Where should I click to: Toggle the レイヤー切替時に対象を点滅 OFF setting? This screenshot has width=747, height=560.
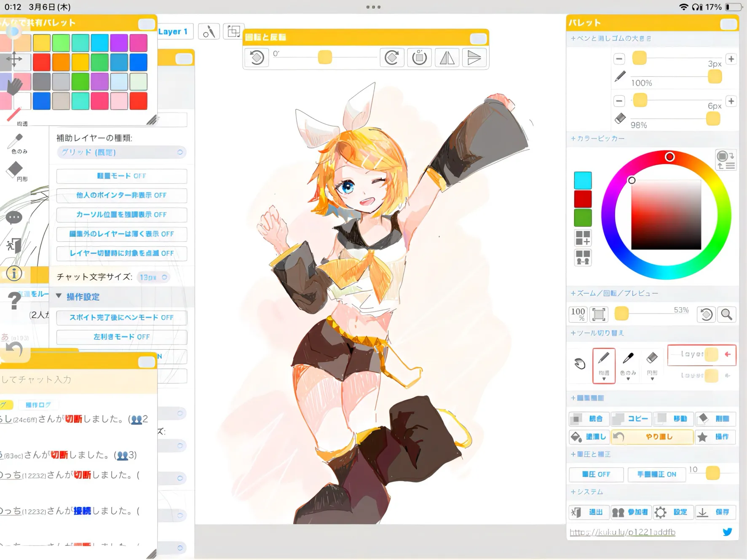(121, 253)
